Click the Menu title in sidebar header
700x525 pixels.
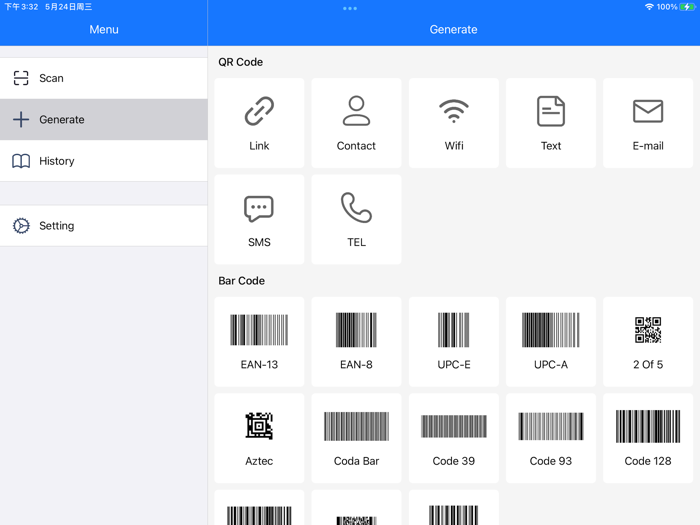[x=104, y=29]
